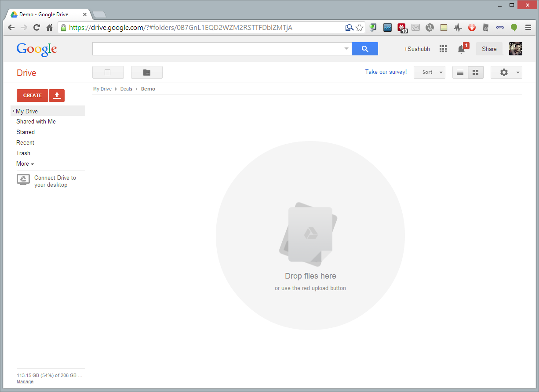This screenshot has width=539, height=392.
Task: Open the notifications bell
Action: (461, 49)
